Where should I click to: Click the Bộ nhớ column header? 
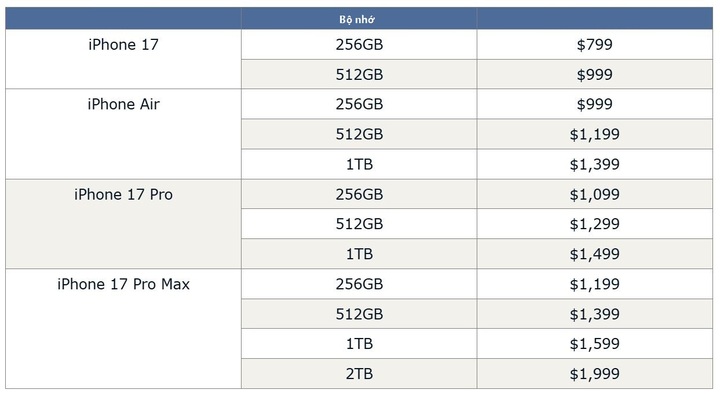[359, 19]
